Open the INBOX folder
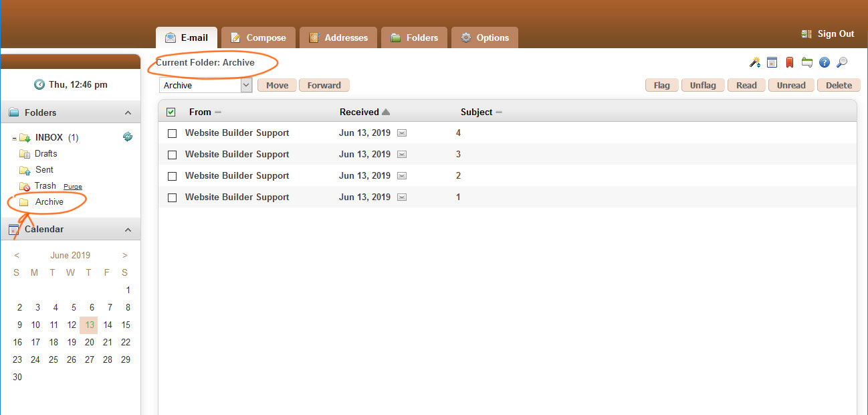 point(49,138)
